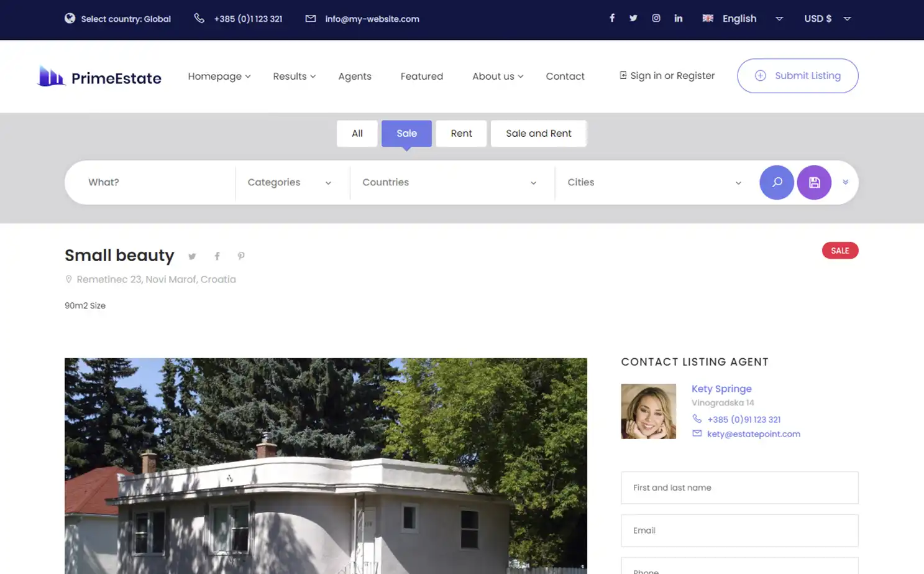The image size is (924, 574).
Task: Visit the LinkedIn page icon
Action: 679,18
